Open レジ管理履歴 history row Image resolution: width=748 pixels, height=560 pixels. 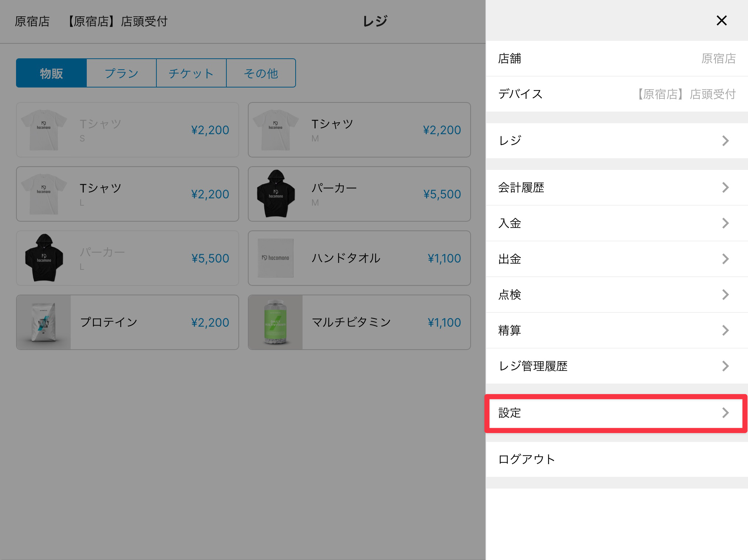[x=616, y=366]
